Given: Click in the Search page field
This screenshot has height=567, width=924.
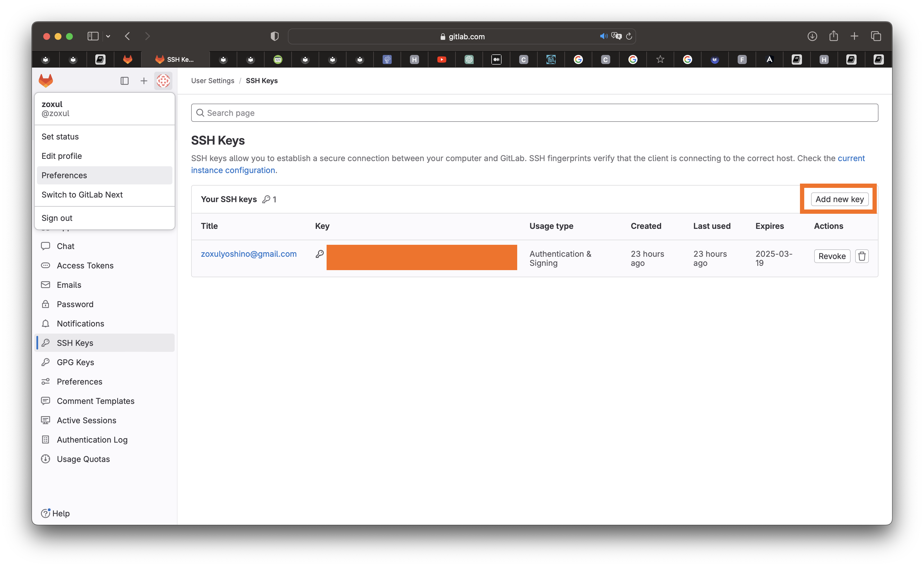Looking at the screenshot, I should click(534, 113).
